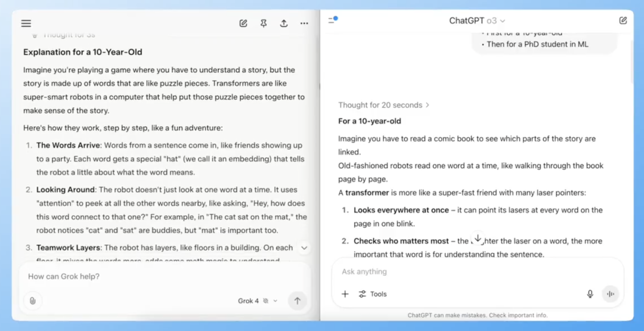Image resolution: width=644 pixels, height=331 pixels.
Task: Click the bold word 'transformer' in ChatGPT reply
Action: pyautogui.click(x=367, y=193)
